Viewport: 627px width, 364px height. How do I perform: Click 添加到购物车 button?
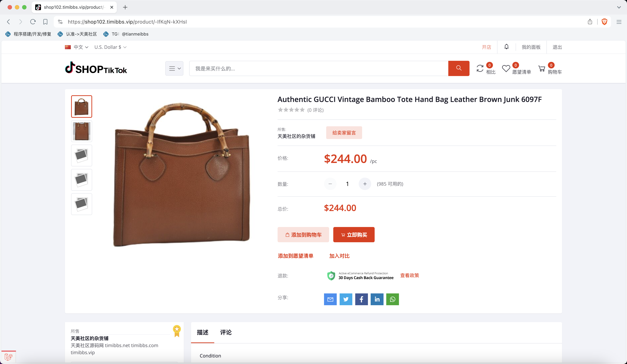(303, 235)
